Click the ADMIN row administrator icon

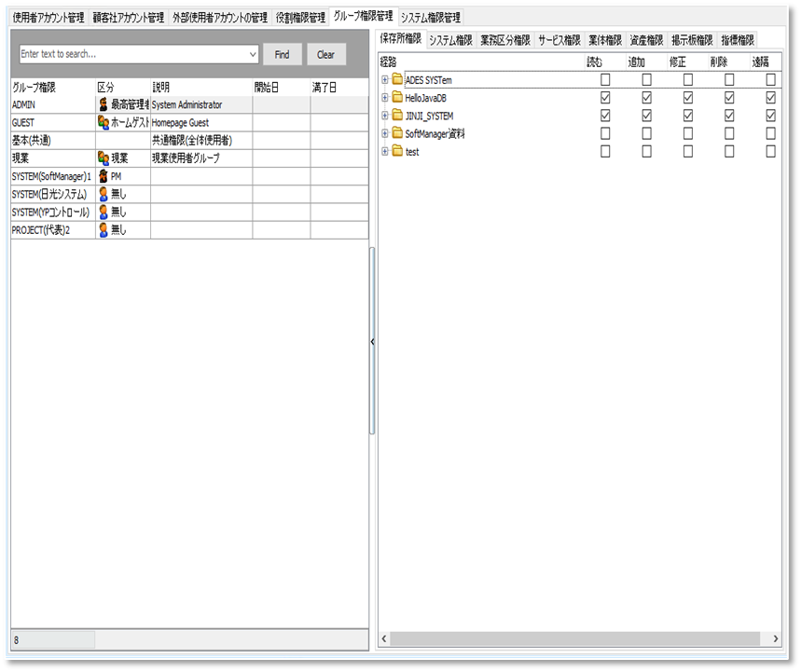(x=104, y=104)
